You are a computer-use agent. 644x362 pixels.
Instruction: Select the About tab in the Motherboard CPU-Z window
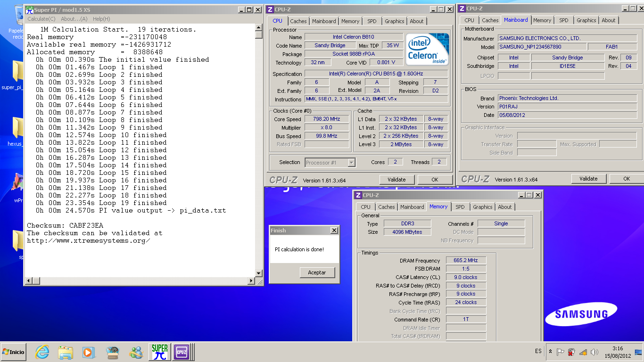tap(608, 20)
